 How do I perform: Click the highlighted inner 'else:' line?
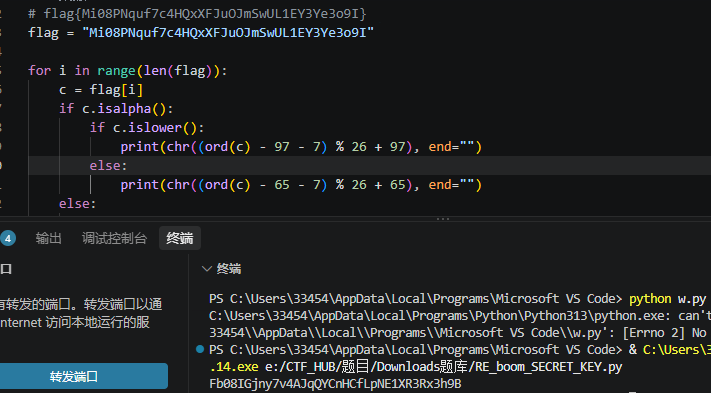tap(108, 166)
